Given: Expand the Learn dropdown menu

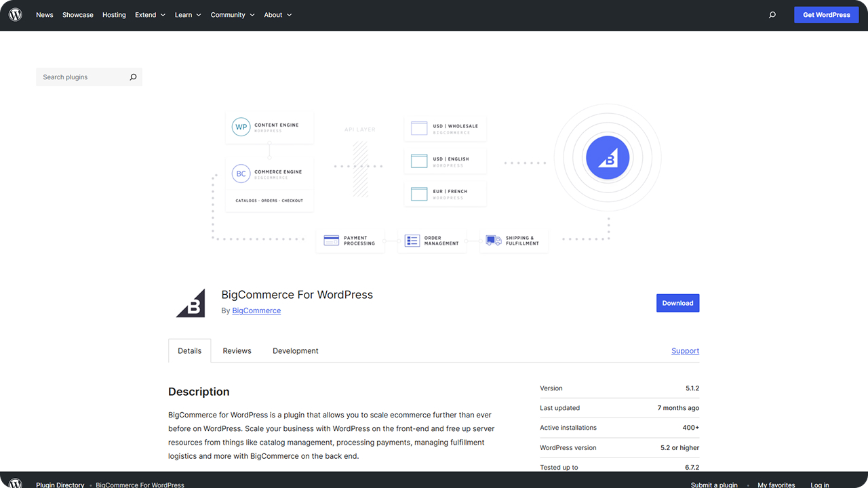Looking at the screenshot, I should [188, 15].
